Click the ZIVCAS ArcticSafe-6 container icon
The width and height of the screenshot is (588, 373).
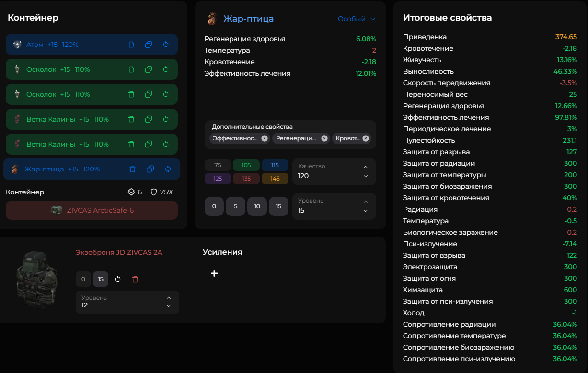57,210
